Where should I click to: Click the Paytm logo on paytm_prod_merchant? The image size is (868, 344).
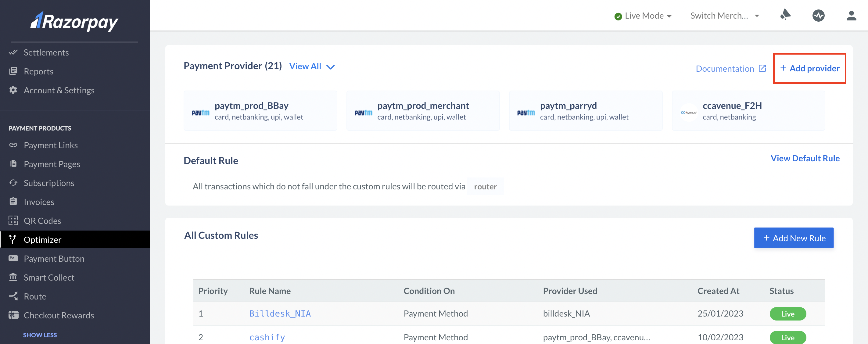coord(363,113)
